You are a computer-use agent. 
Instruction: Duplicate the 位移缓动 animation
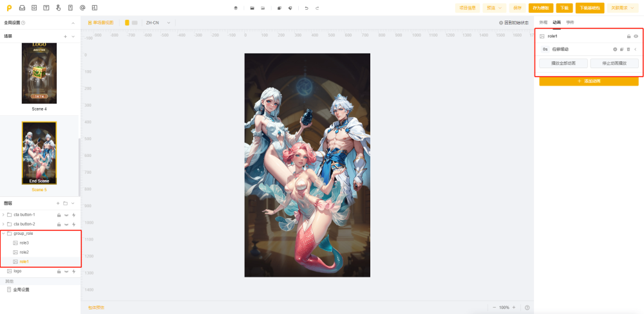click(622, 50)
